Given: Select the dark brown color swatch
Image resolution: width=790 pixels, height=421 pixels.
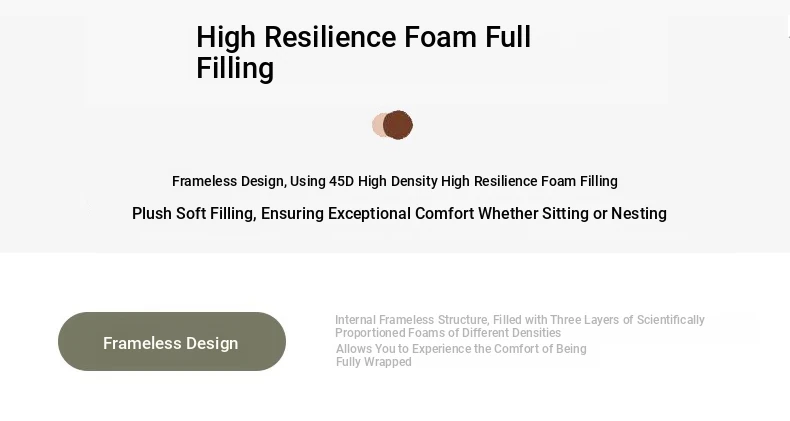Looking at the screenshot, I should coord(399,125).
